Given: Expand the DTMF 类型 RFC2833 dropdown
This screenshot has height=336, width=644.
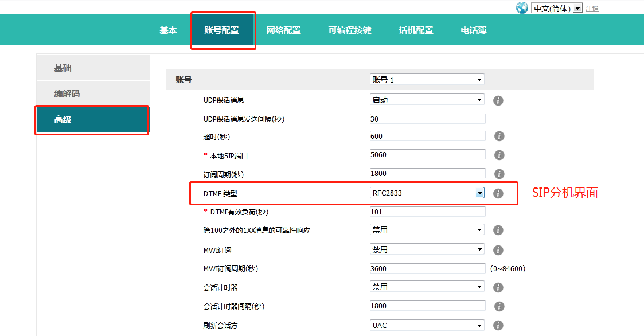Looking at the screenshot, I should pyautogui.click(x=427, y=193).
